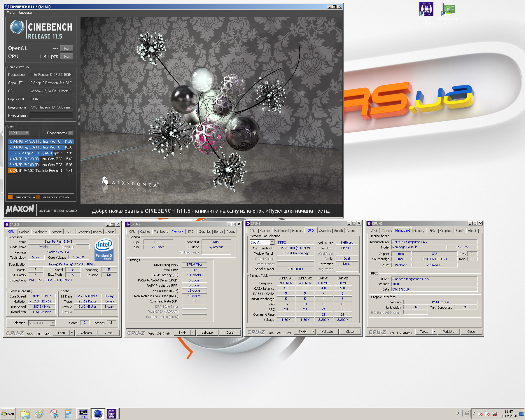Screen dimensions: 525x420
Task: Click the first CPU-Z window title bar icon
Action: (x=7, y=225)
